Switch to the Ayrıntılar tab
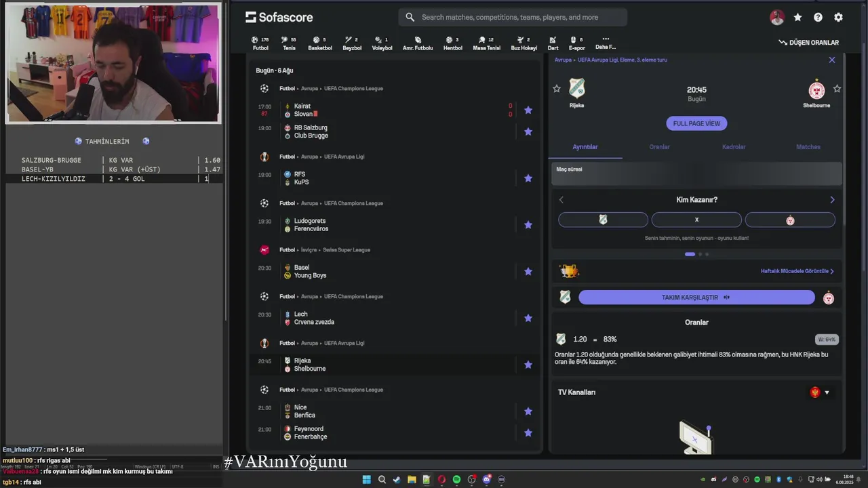The height and width of the screenshot is (488, 868). coord(585,147)
